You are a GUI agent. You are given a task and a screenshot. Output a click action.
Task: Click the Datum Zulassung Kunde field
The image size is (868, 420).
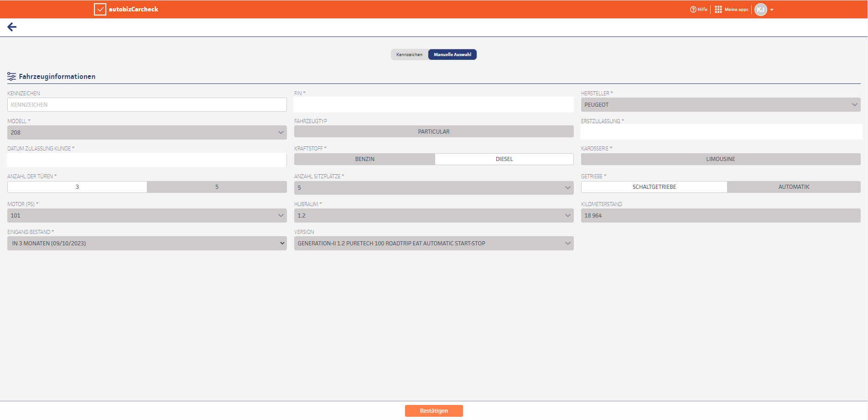147,160
